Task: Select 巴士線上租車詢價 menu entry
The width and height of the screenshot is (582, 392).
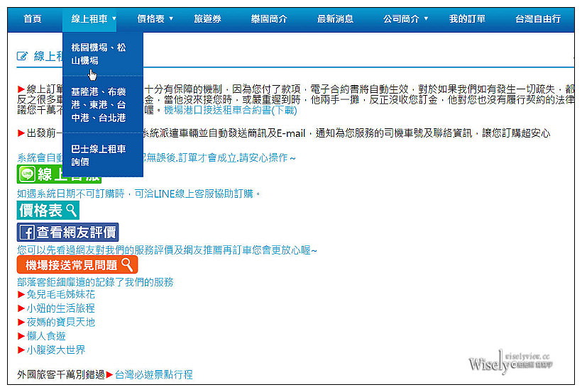Action: (99, 155)
